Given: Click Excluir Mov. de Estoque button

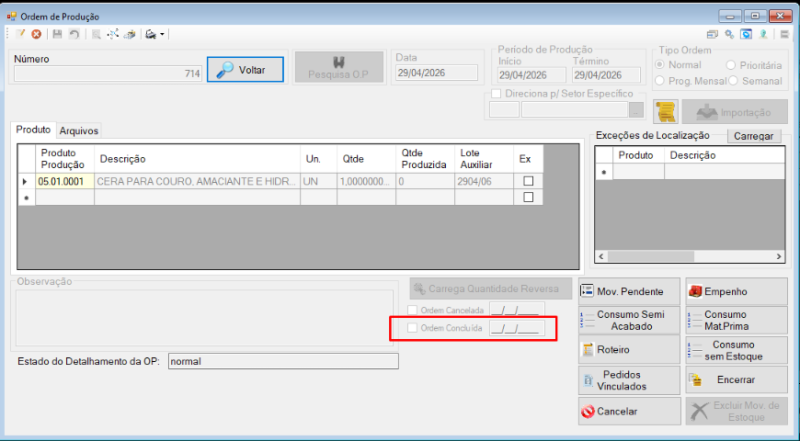Looking at the screenshot, I should pos(736,411).
